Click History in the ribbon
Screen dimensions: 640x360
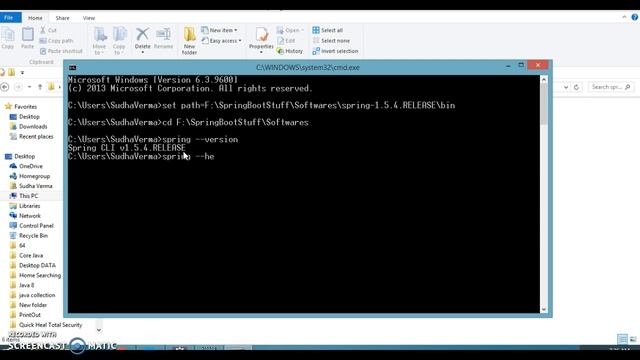(290, 51)
